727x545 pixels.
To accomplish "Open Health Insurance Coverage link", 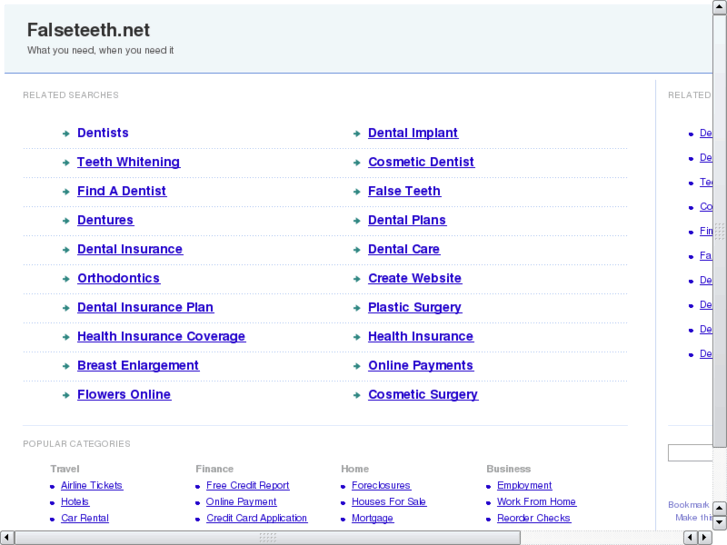I will click(161, 336).
